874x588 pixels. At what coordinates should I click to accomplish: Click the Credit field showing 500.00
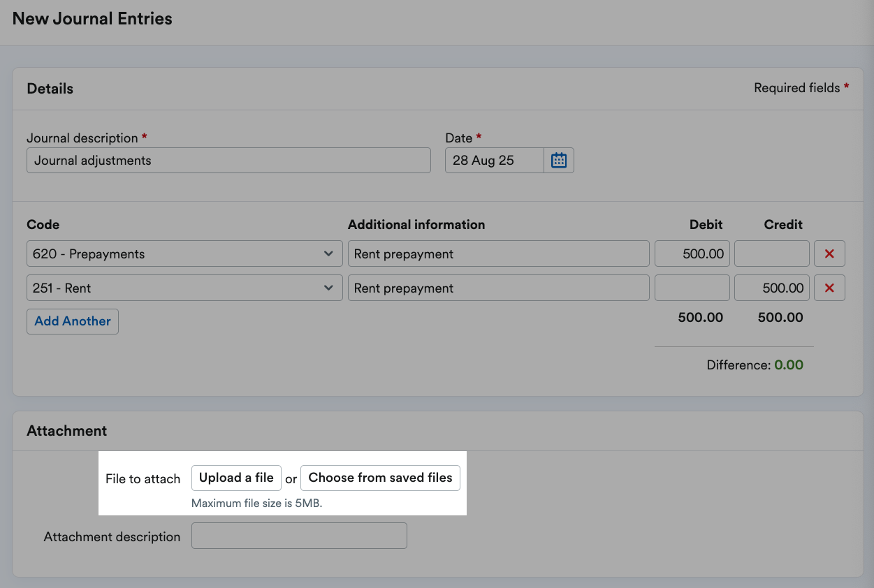(x=772, y=288)
